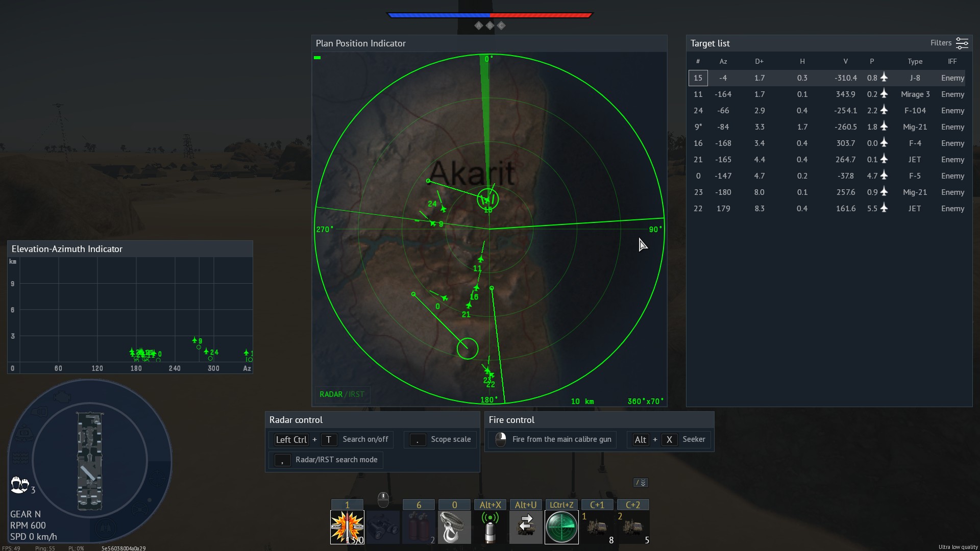This screenshot has height=551, width=980.
Task: Open the radar screen action icon
Action: pyautogui.click(x=561, y=527)
